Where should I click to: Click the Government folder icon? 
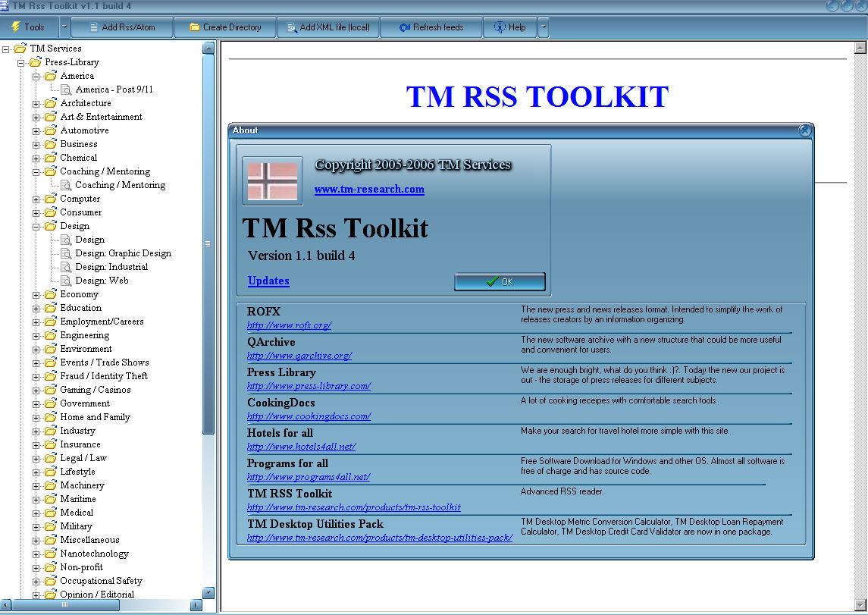50,403
